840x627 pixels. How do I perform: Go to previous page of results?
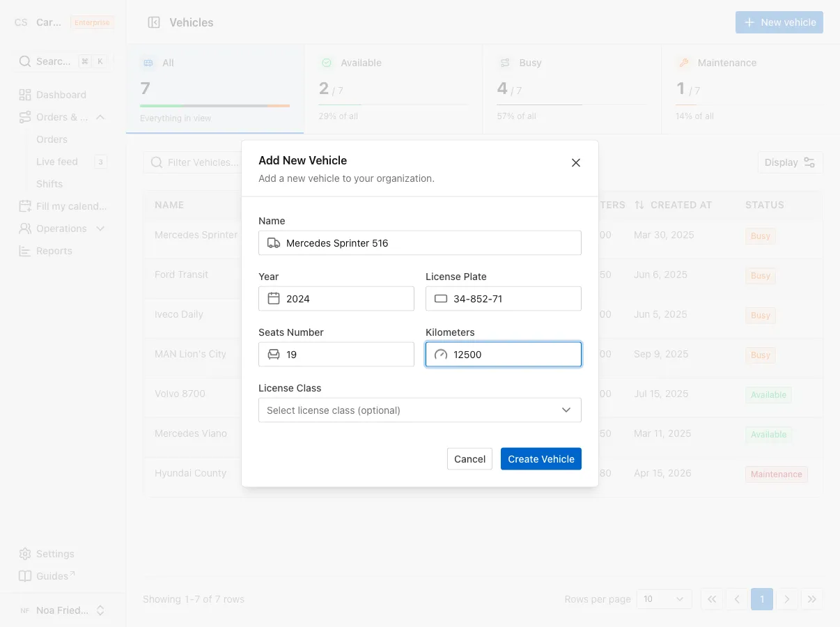tap(737, 599)
